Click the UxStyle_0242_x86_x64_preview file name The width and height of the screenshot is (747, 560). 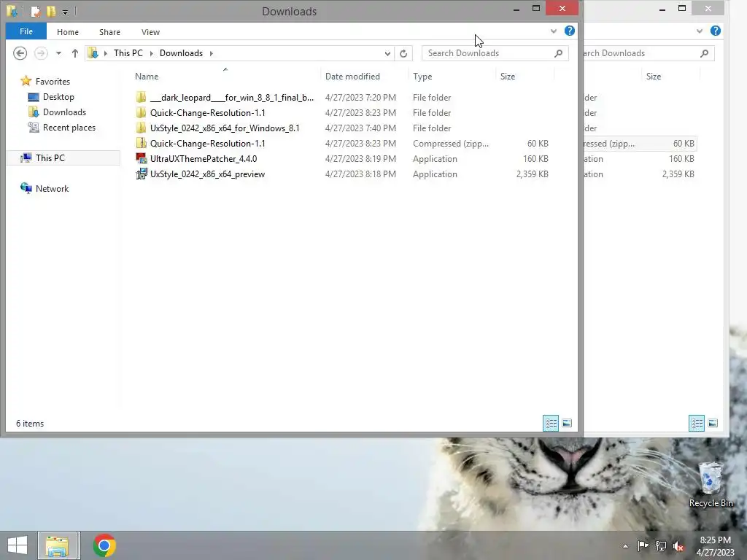(207, 174)
